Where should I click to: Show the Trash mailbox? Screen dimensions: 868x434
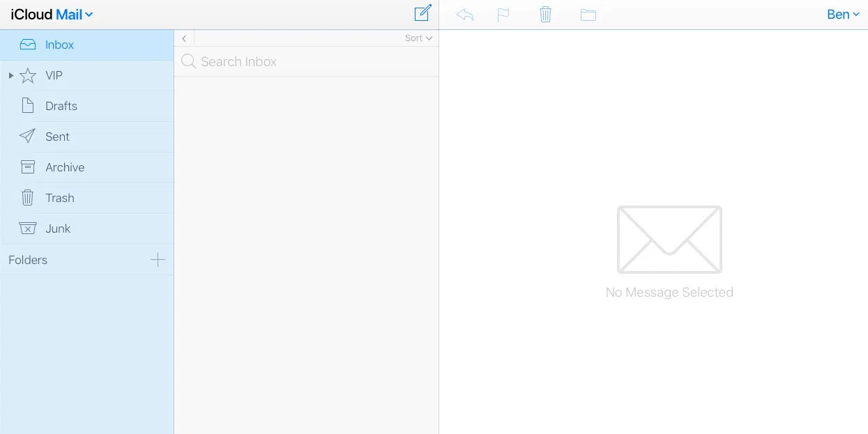coord(87,198)
